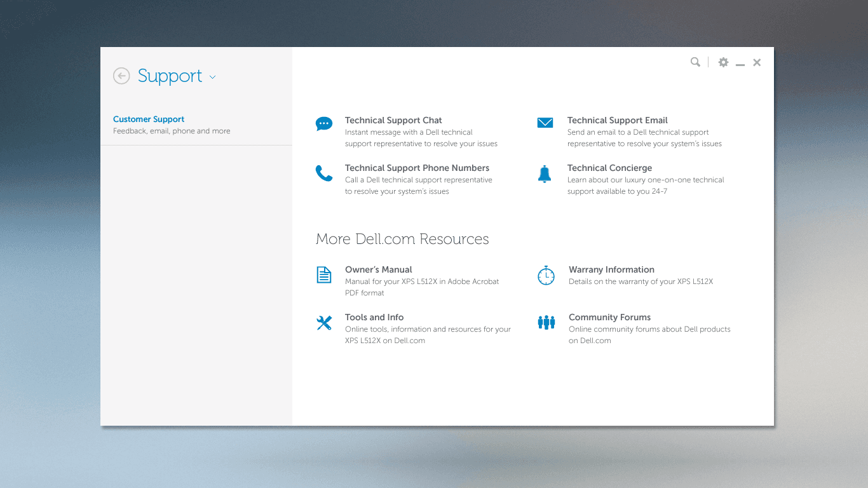Open Technical Support Email link
This screenshot has height=488, width=868.
click(618, 120)
